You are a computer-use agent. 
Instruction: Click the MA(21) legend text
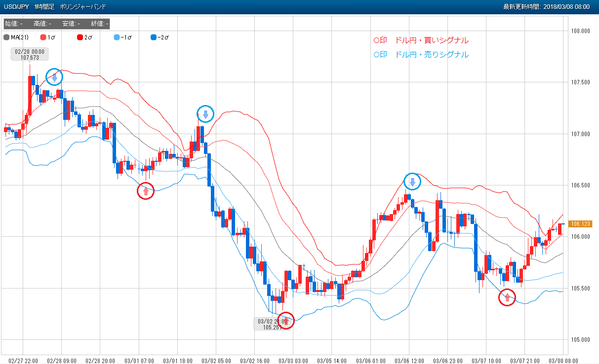click(19, 37)
